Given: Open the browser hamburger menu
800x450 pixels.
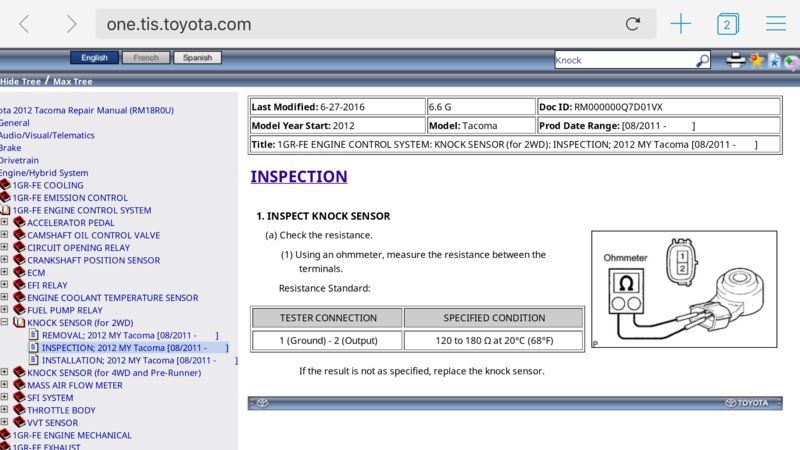Looking at the screenshot, I should point(776,23).
